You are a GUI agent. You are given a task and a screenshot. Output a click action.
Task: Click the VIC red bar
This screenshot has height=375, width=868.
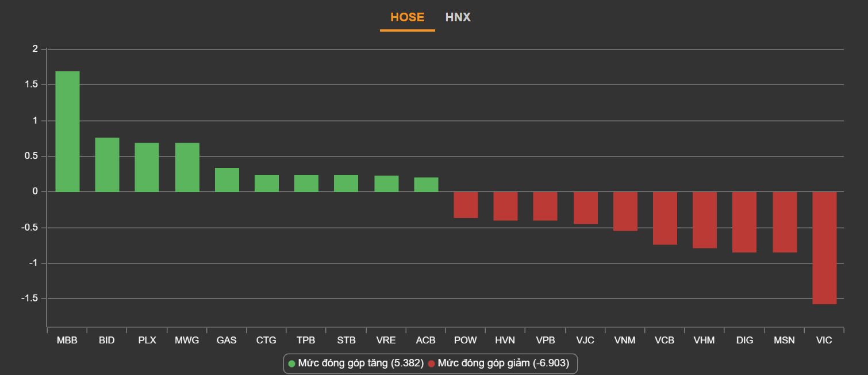pos(824,248)
